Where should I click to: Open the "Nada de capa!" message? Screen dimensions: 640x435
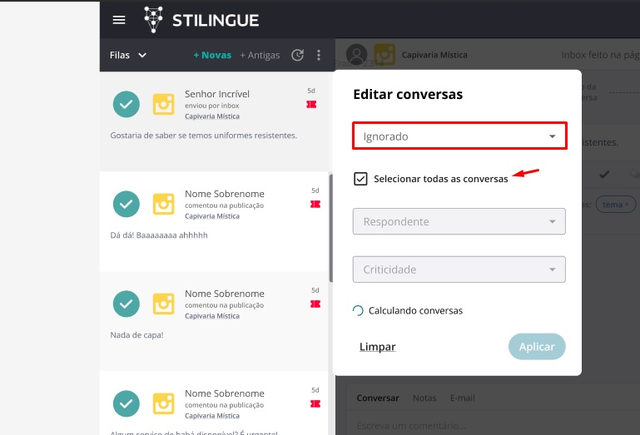[x=137, y=335]
